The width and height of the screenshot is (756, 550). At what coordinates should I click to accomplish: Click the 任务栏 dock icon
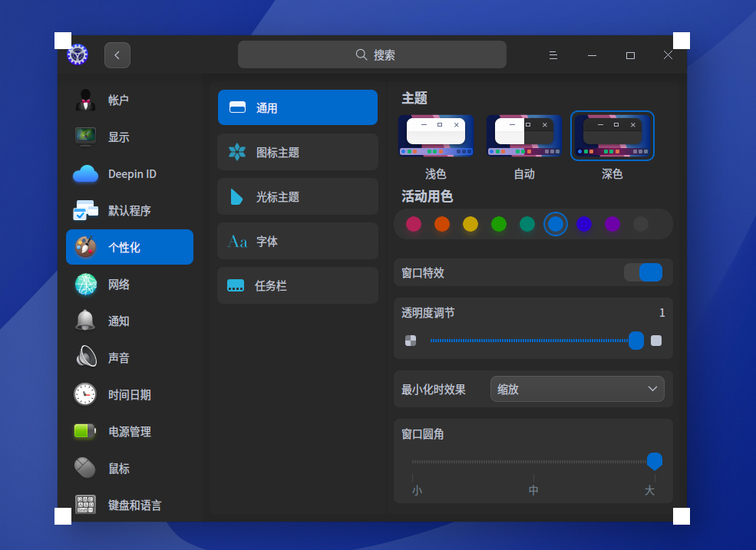[236, 285]
